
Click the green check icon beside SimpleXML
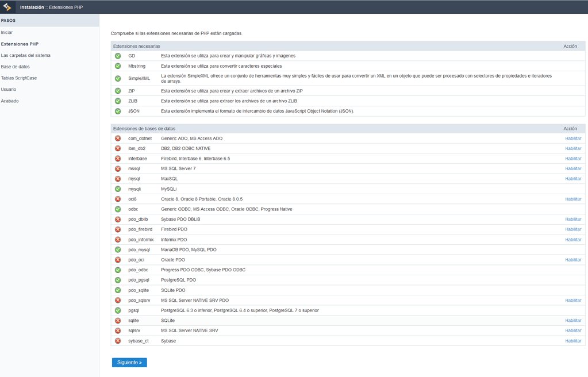tap(119, 78)
